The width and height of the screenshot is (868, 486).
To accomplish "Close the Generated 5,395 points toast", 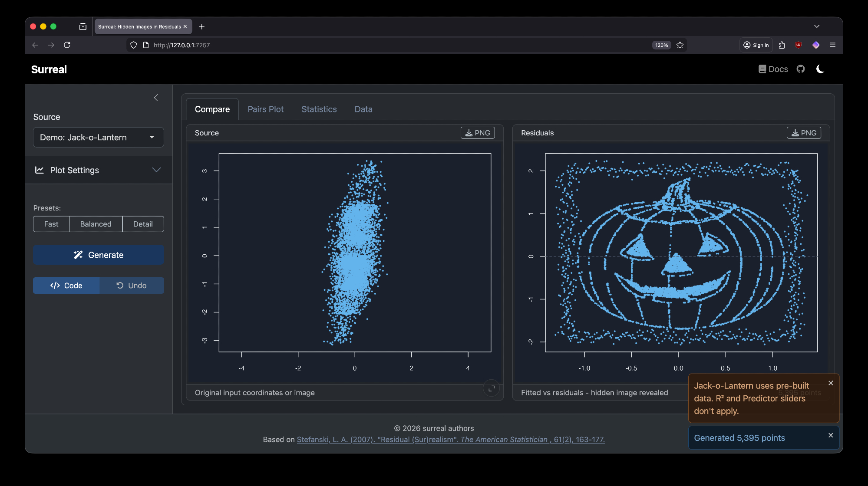I will click(x=830, y=435).
